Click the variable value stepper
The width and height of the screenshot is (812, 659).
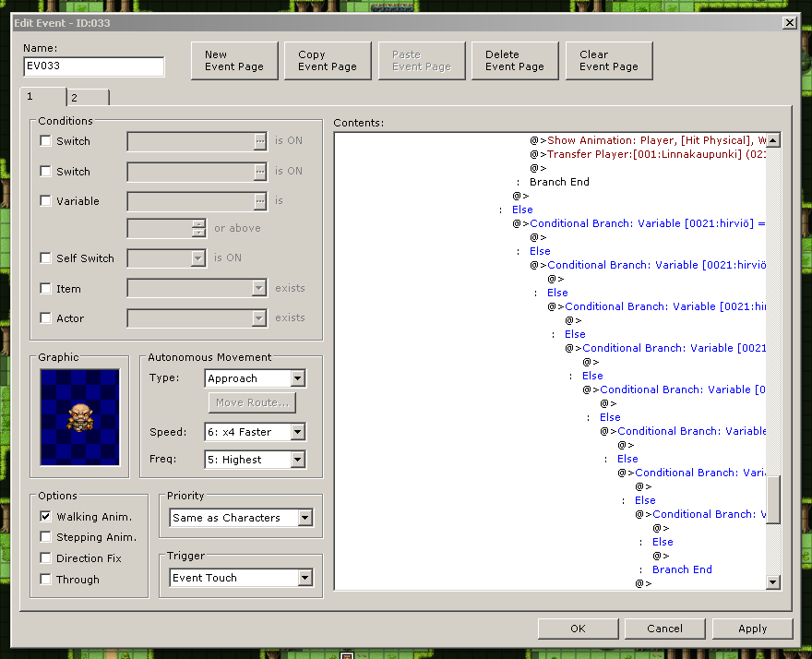pos(198,228)
